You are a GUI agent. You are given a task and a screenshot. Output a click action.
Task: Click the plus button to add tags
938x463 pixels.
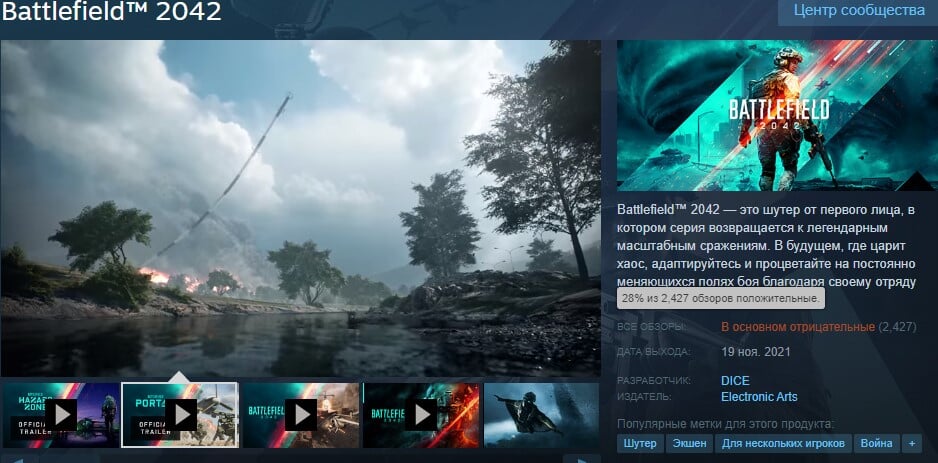911,443
